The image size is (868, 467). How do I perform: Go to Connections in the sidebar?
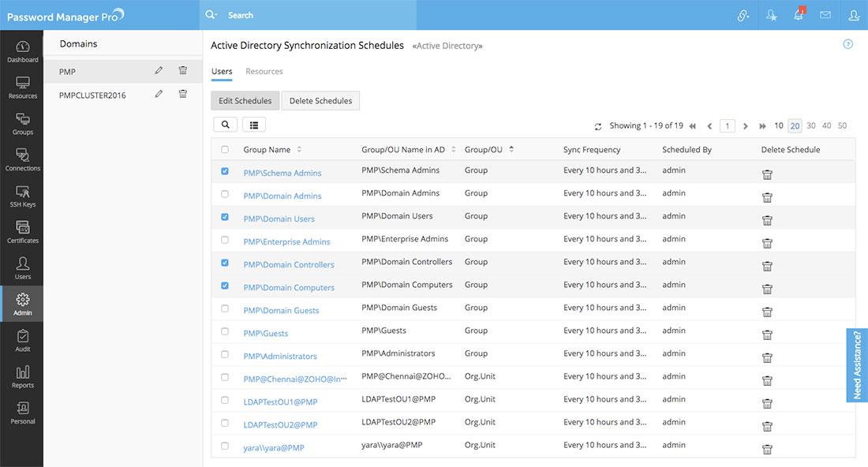point(22,160)
